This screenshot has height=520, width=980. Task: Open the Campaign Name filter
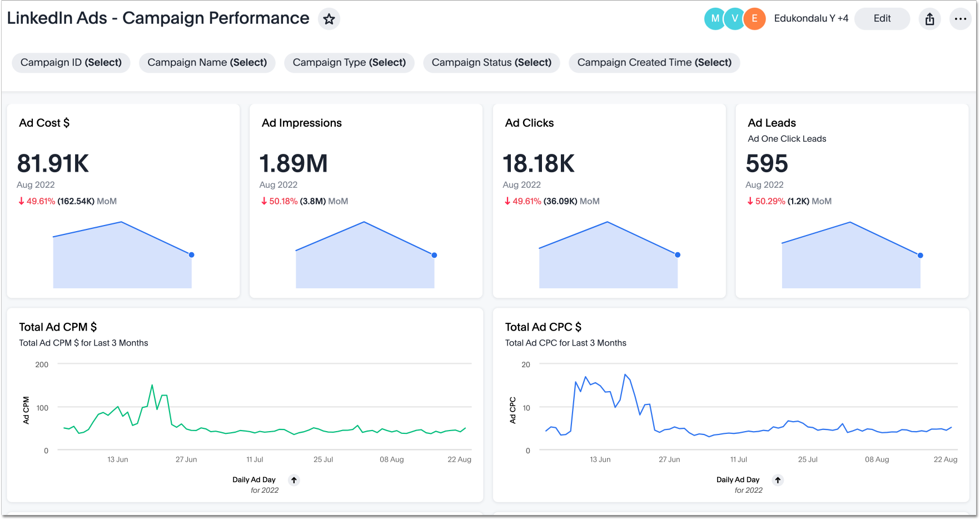207,63
